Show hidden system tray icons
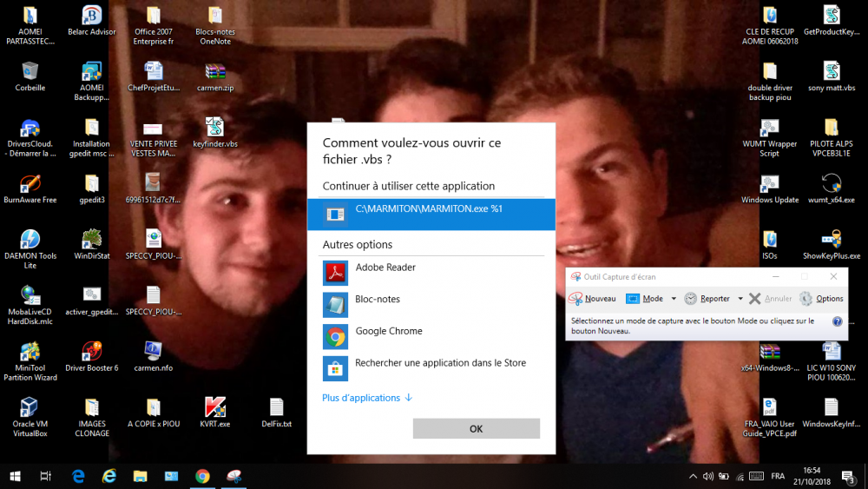 tap(693, 476)
